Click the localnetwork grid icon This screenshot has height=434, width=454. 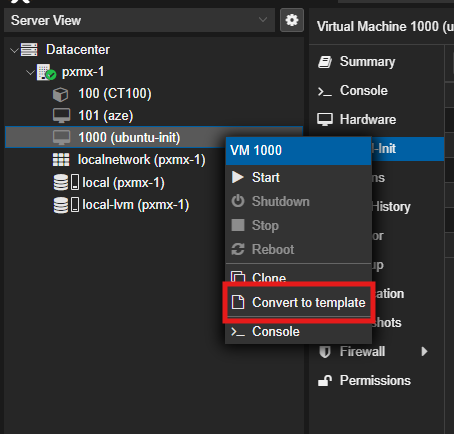click(61, 160)
